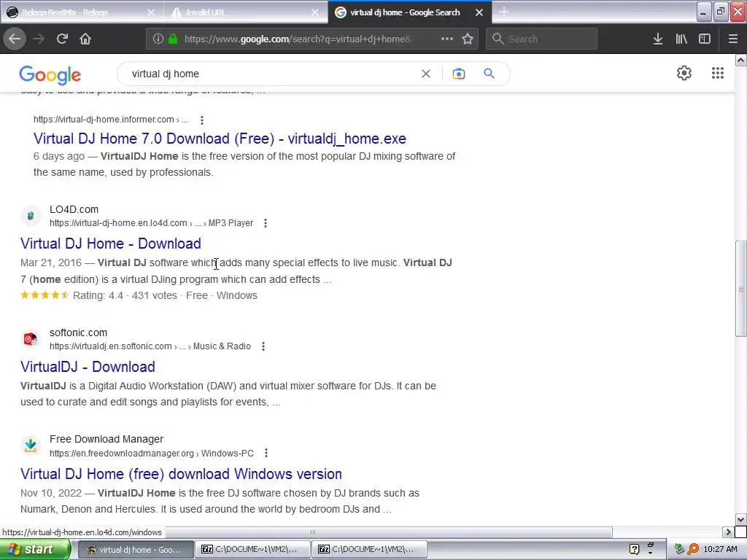Screen dimensions: 747x560
Task: Open the Google apps grid
Action: (x=718, y=73)
